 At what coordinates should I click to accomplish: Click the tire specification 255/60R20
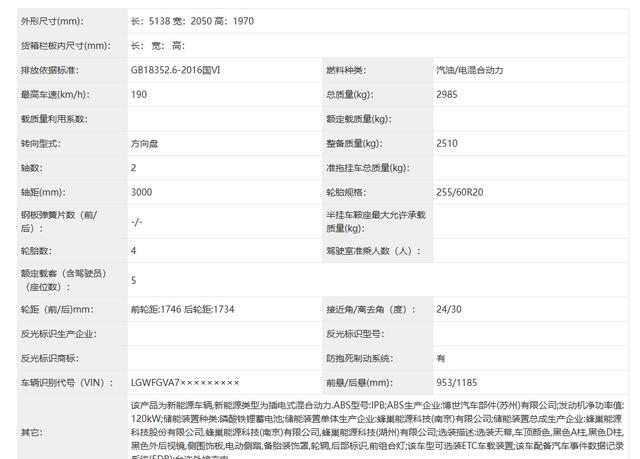click(460, 192)
